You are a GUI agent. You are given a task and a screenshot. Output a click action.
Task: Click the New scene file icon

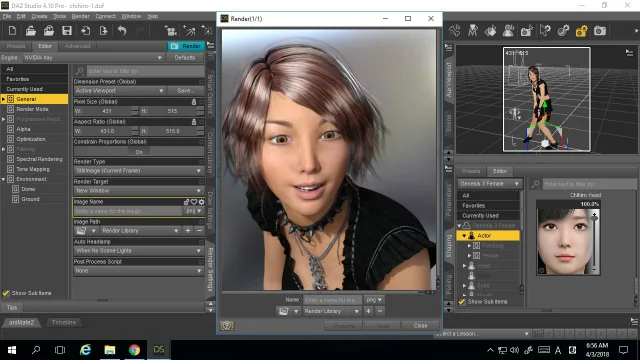pos(12,31)
